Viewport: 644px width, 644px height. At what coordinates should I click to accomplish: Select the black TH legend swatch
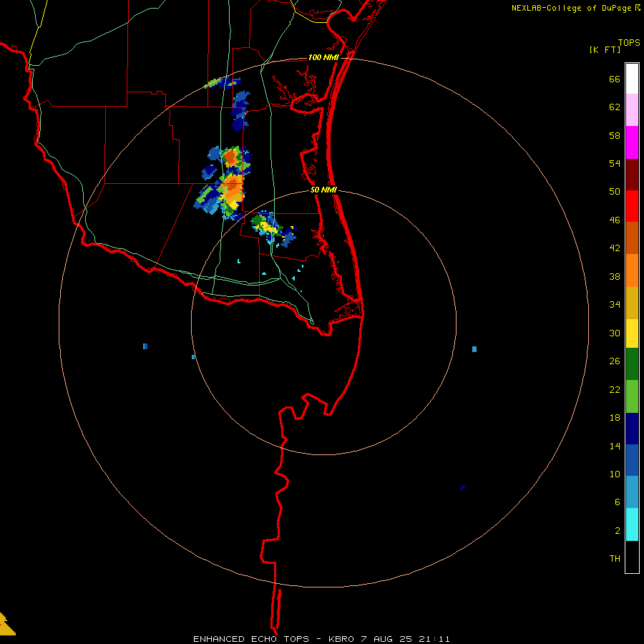click(632, 557)
